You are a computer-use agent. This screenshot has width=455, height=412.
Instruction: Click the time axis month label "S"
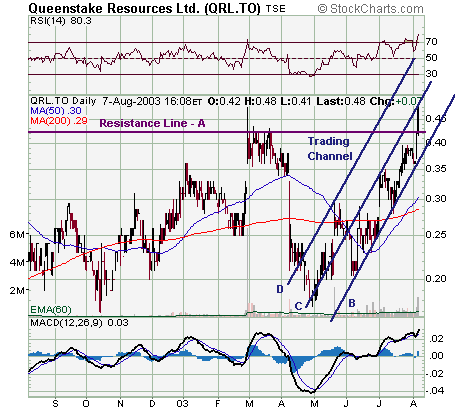tap(55, 404)
